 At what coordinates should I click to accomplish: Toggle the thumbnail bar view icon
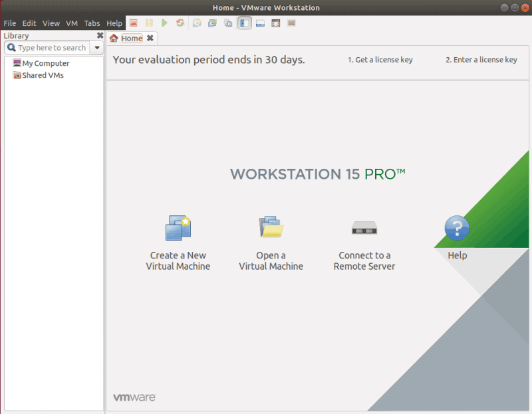(260, 23)
